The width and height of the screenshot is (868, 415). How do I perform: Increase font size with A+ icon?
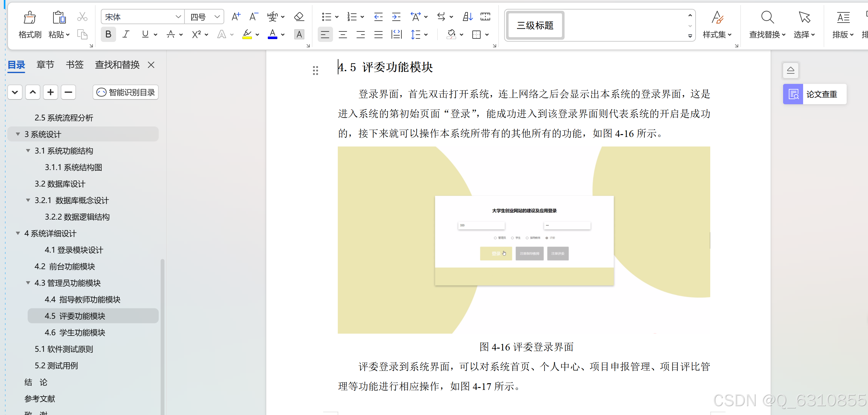click(236, 17)
